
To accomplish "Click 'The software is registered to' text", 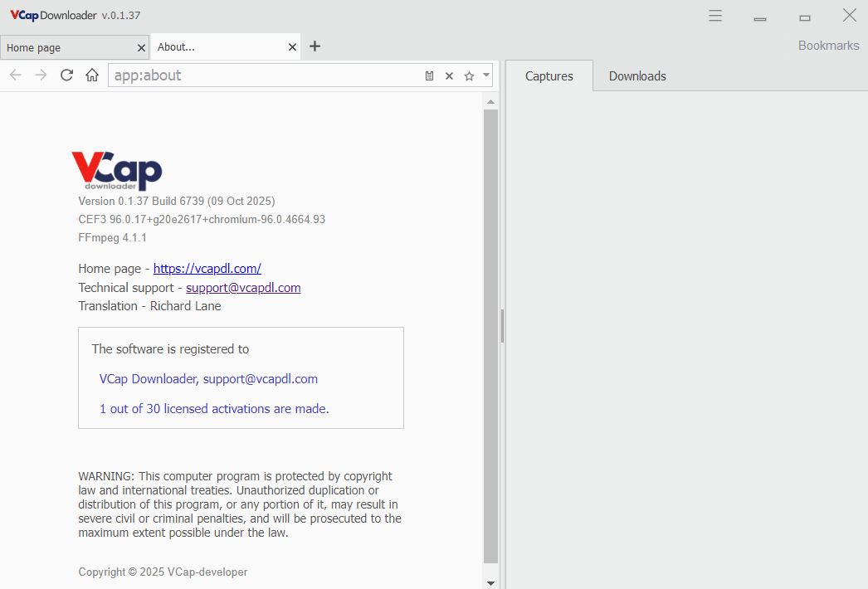I will click(170, 348).
